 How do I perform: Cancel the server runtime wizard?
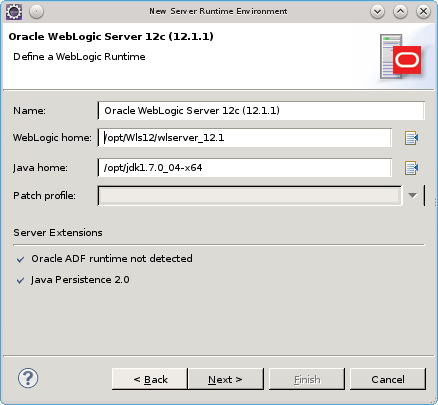(388, 379)
